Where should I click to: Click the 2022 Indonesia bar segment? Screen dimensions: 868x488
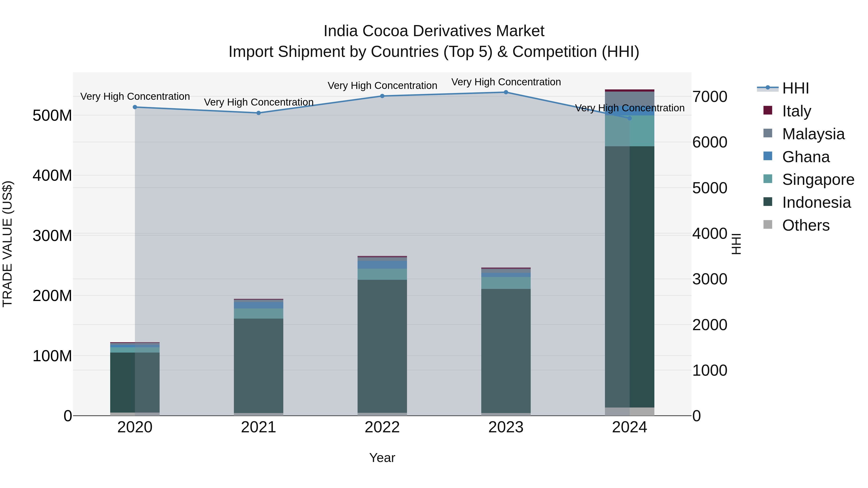(x=382, y=346)
